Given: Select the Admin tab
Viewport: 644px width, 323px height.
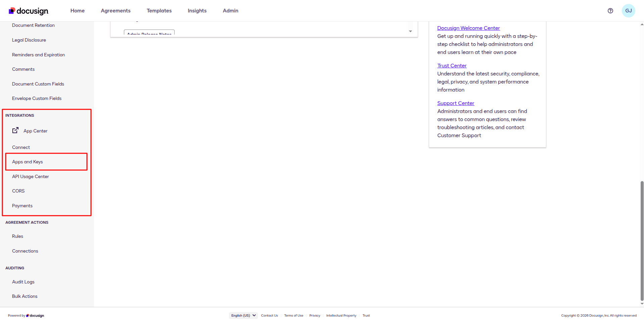Looking at the screenshot, I should 231,11.
